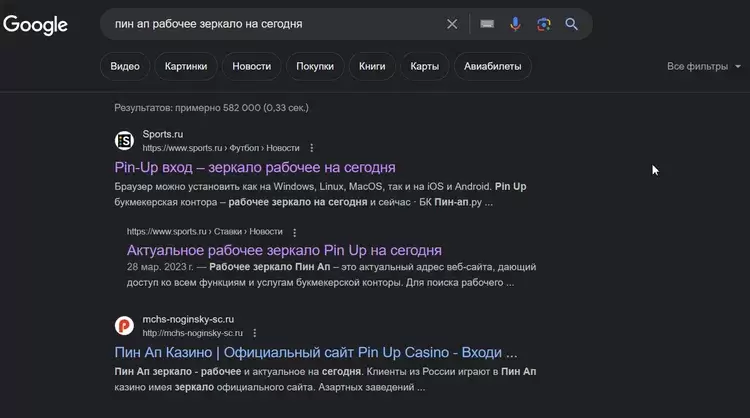Open options for Sports.ru Футбол result
The width and height of the screenshot is (750, 418).
pos(311,148)
